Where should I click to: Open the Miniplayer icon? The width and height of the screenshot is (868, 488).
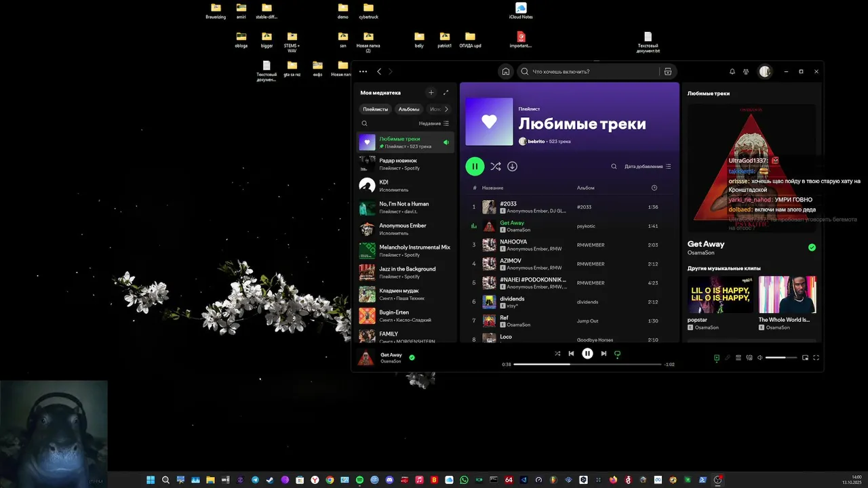point(805,357)
